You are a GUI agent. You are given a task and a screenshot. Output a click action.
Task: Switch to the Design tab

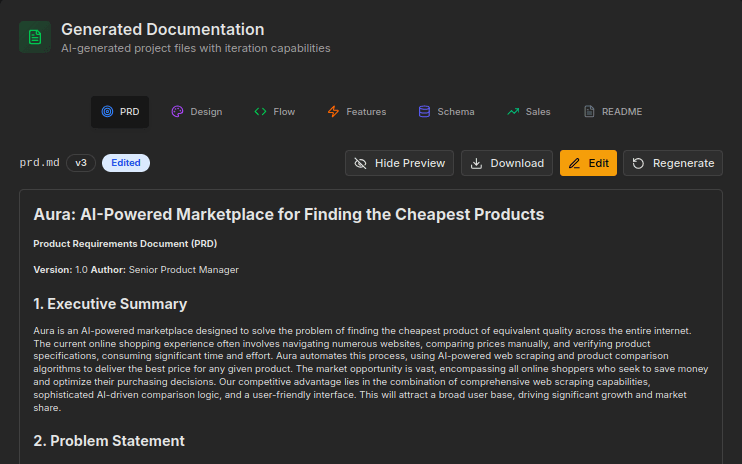pyautogui.click(x=196, y=112)
